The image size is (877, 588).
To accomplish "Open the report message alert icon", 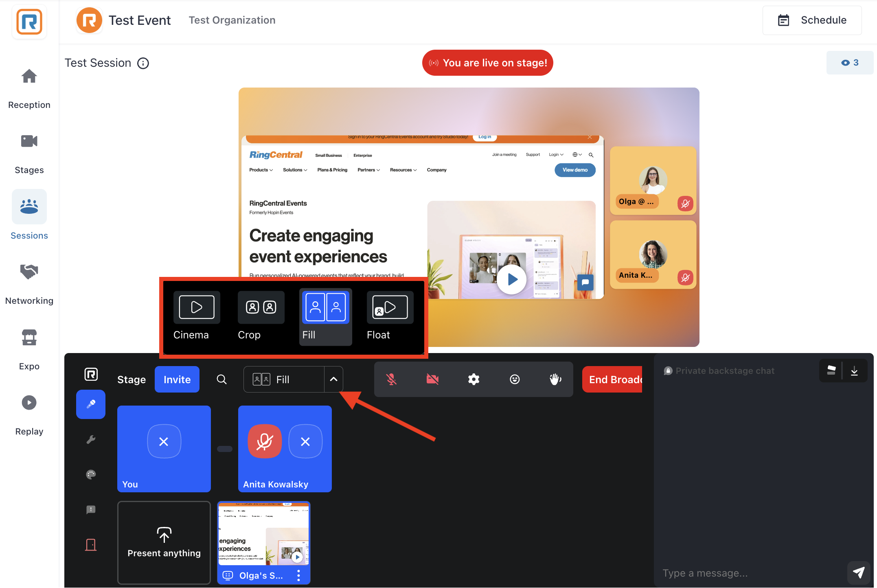I will (91, 509).
